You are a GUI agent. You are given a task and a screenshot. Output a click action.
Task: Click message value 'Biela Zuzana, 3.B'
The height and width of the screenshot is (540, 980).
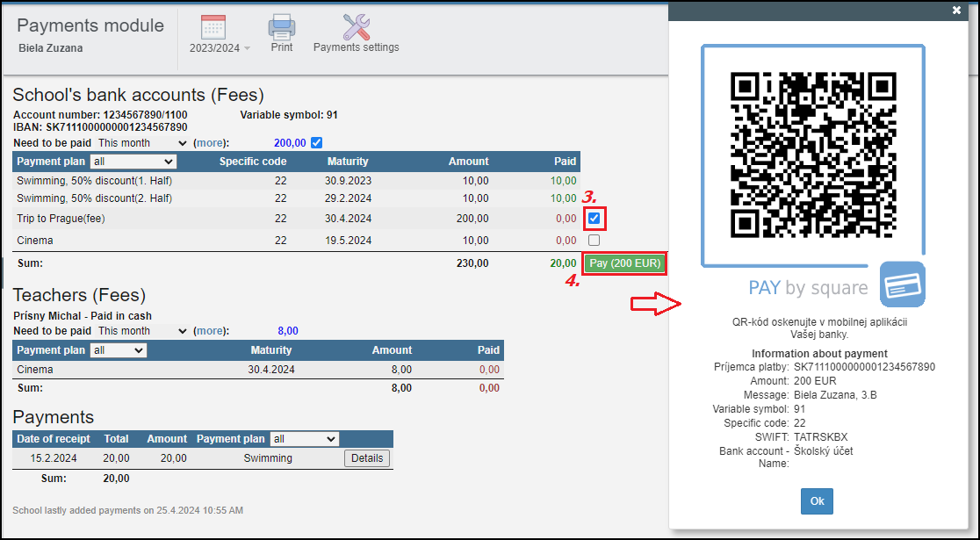click(x=836, y=395)
